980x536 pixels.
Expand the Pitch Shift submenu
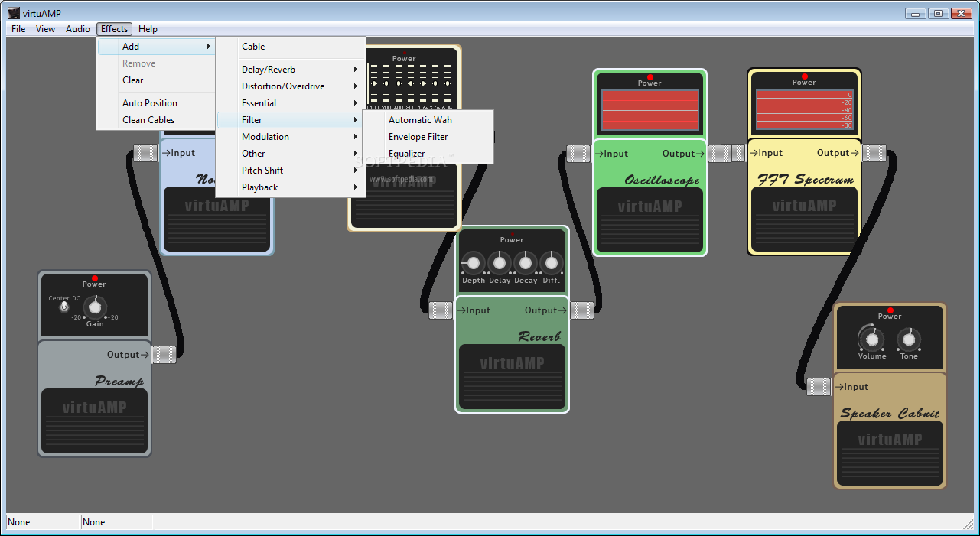[291, 171]
